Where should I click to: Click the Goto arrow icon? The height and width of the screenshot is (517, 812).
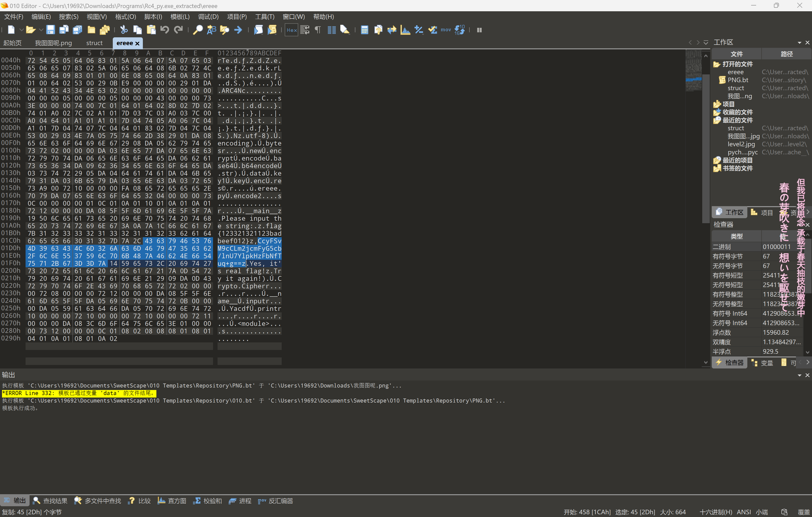(238, 30)
